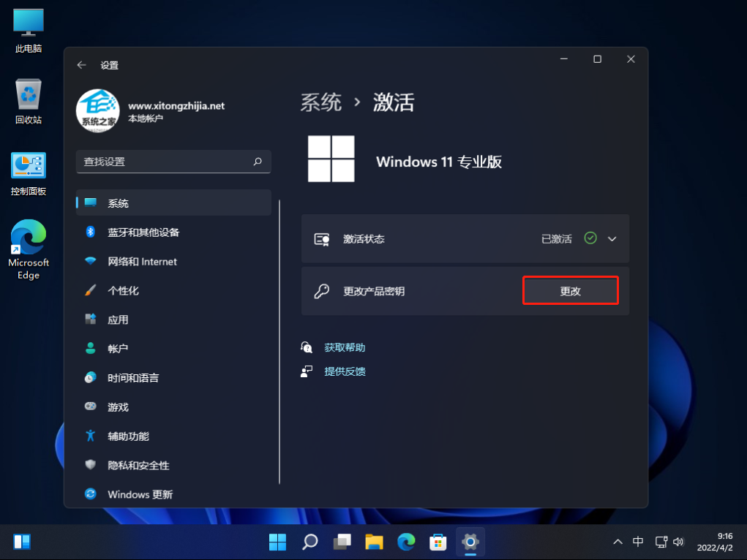This screenshot has width=747, height=560.
Task: Open the Microsoft Edge desktop shortcut
Action: (29, 249)
